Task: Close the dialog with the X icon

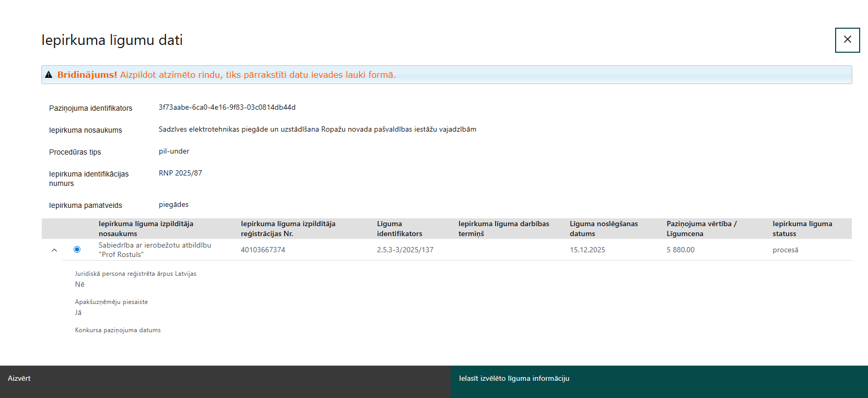Action: [847, 40]
